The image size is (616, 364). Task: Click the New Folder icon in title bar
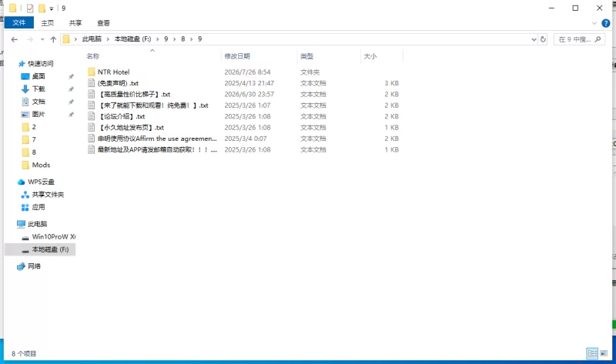tap(42, 8)
